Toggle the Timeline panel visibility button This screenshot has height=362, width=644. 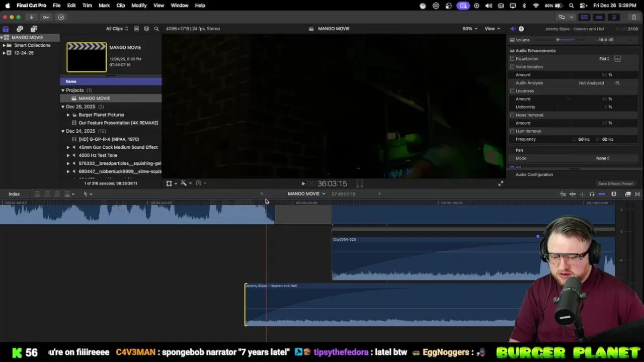coord(599,17)
